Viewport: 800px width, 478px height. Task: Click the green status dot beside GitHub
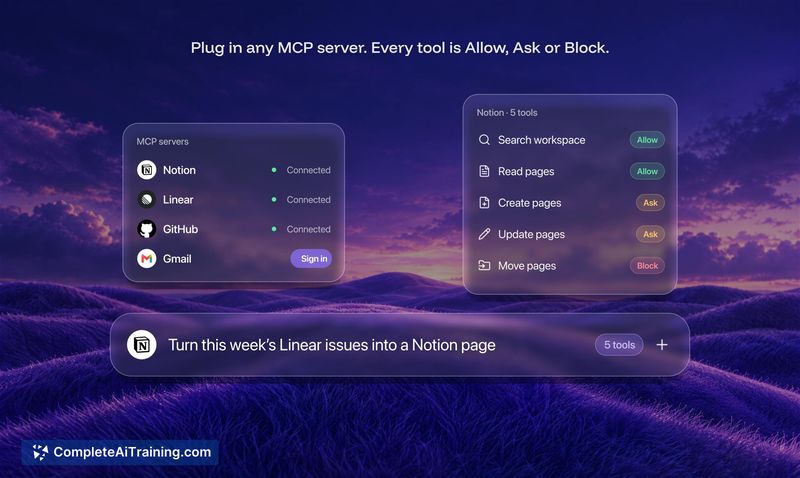(x=274, y=229)
